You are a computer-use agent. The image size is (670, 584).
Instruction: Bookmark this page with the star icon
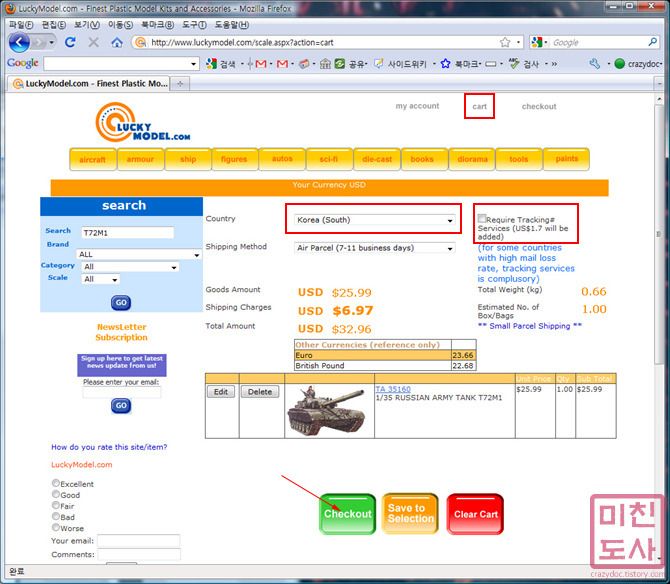505,42
